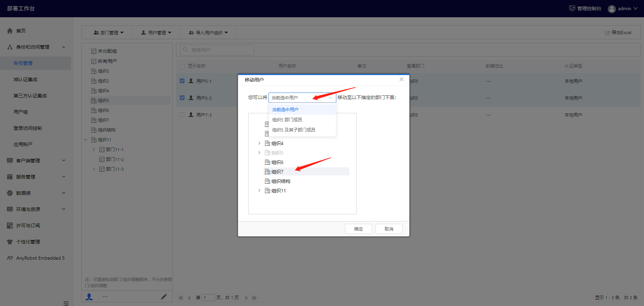Click the sidebar collapse icon at the bottom
Viewport: 644px width, 306px height.
coord(66,303)
